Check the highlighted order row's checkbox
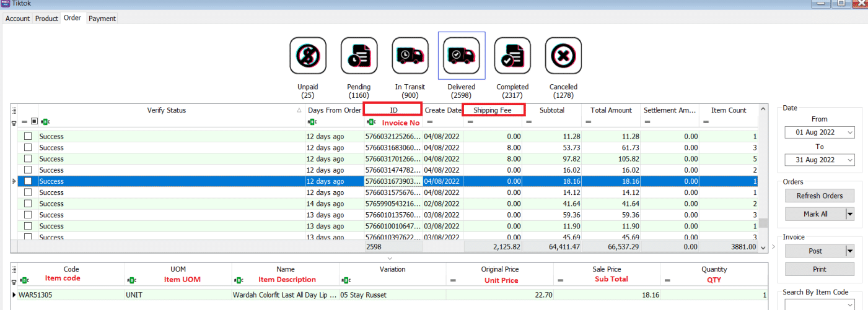Image resolution: width=868 pixels, height=310 pixels. pos(28,181)
